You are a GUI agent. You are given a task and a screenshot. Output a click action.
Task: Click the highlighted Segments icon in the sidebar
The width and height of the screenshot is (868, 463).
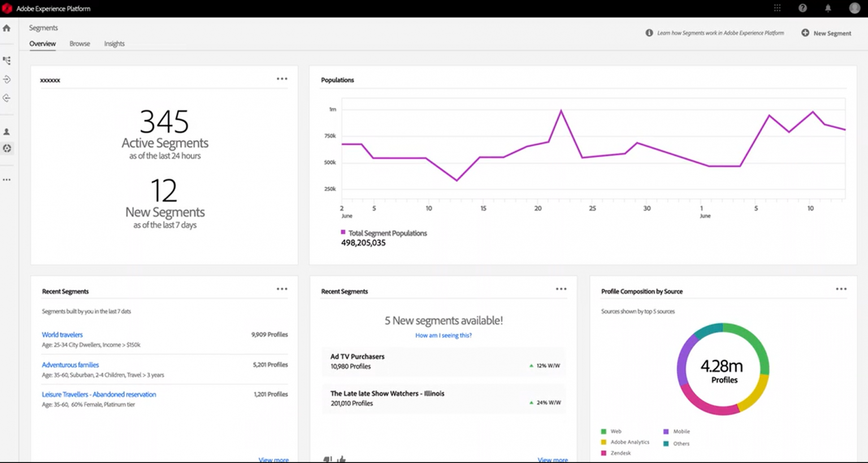tap(7, 148)
